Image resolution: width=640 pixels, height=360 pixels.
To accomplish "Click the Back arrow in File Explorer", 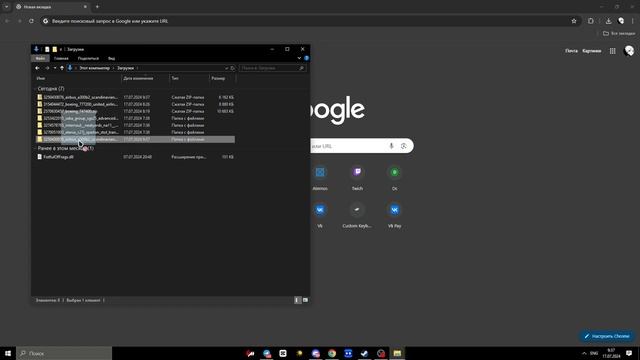I will [x=37, y=68].
